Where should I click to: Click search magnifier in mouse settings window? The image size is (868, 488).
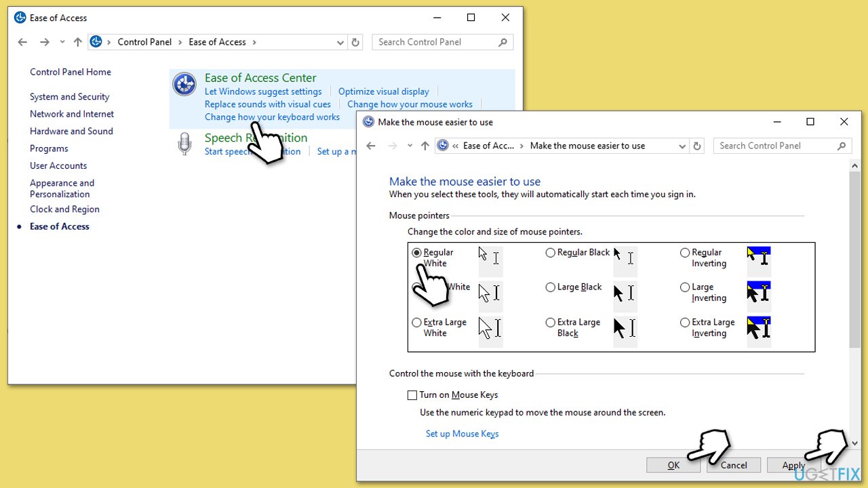pos(842,146)
